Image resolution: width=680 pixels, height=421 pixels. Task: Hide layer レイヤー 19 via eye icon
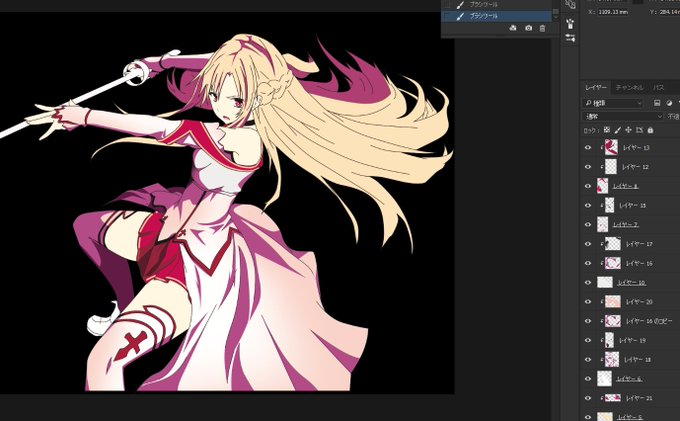pyautogui.click(x=588, y=340)
